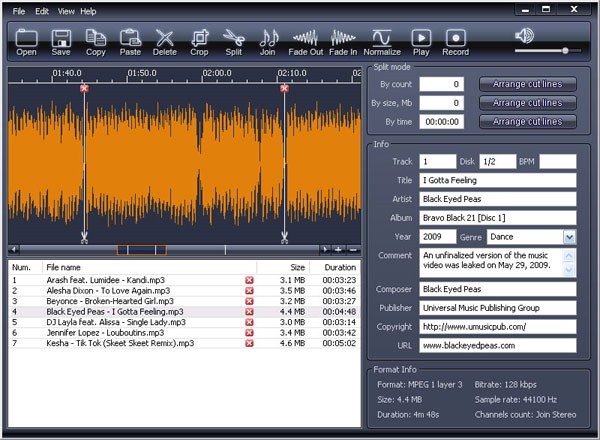Apply the Fade In effect icon

343,40
